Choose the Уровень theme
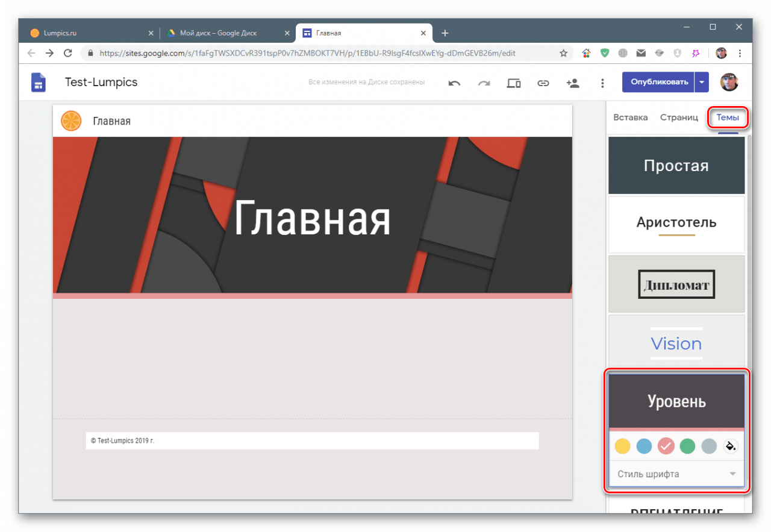771x532 pixels. 676,401
